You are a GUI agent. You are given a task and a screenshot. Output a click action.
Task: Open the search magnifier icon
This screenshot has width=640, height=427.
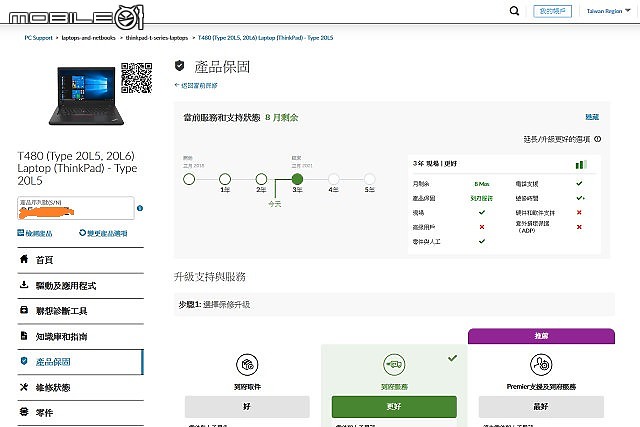(x=514, y=11)
